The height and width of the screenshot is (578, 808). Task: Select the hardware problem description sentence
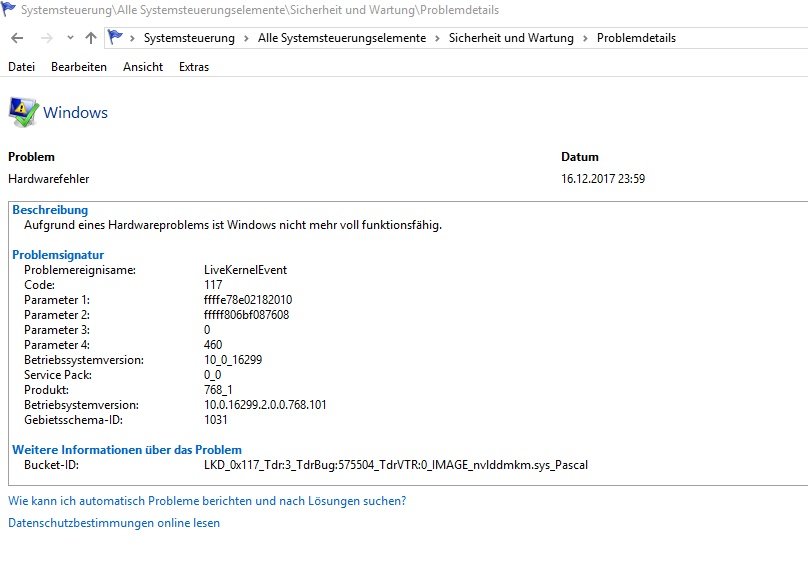pos(233,225)
